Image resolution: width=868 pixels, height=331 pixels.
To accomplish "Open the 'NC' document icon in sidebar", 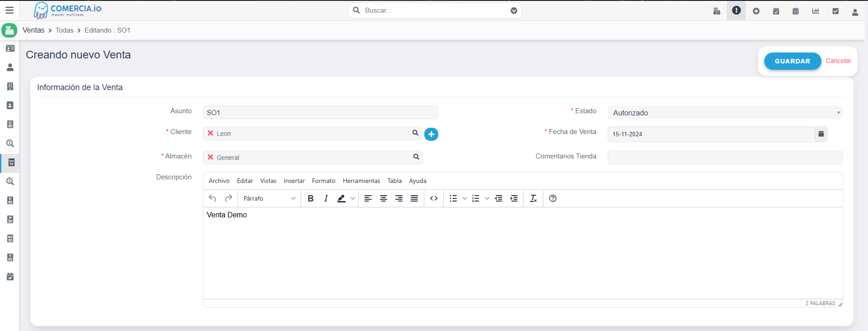I will click(10, 239).
